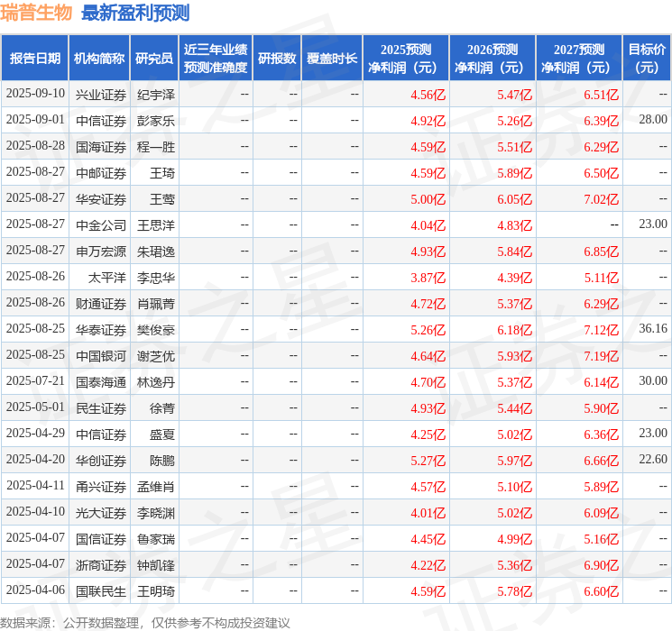672x631 pixels.
Task: Click analyst name 王明琦
Action: [x=156, y=591]
